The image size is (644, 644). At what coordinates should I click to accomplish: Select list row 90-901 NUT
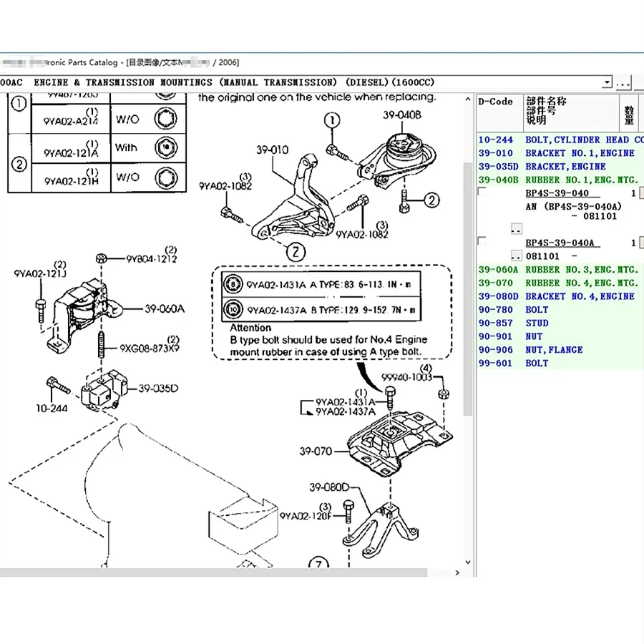click(560, 336)
